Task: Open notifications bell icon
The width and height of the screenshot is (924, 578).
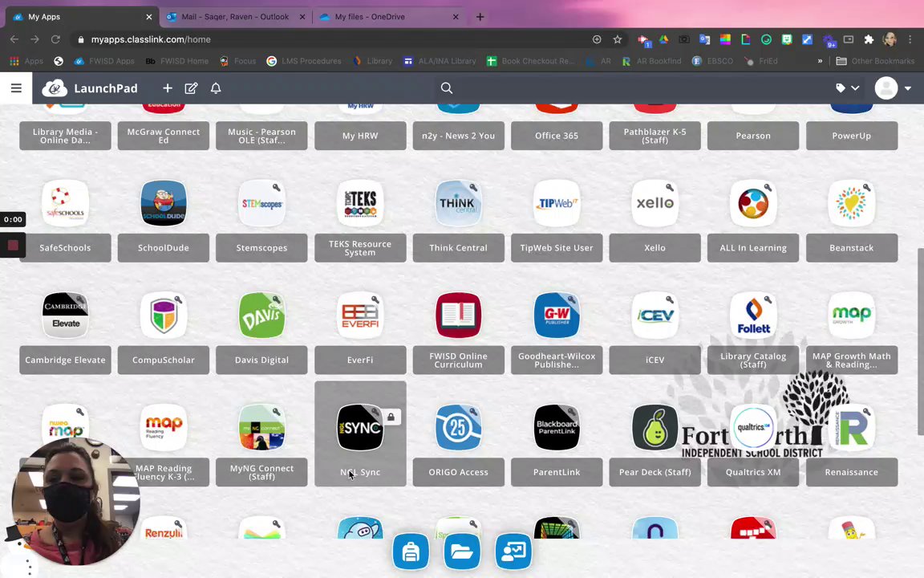Action: point(216,88)
